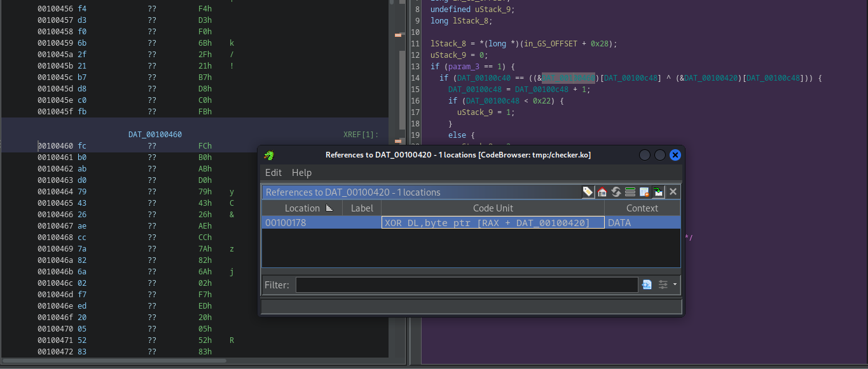Click the listing horizontal scrollbar
The image size is (868, 369).
pyautogui.click(x=114, y=360)
